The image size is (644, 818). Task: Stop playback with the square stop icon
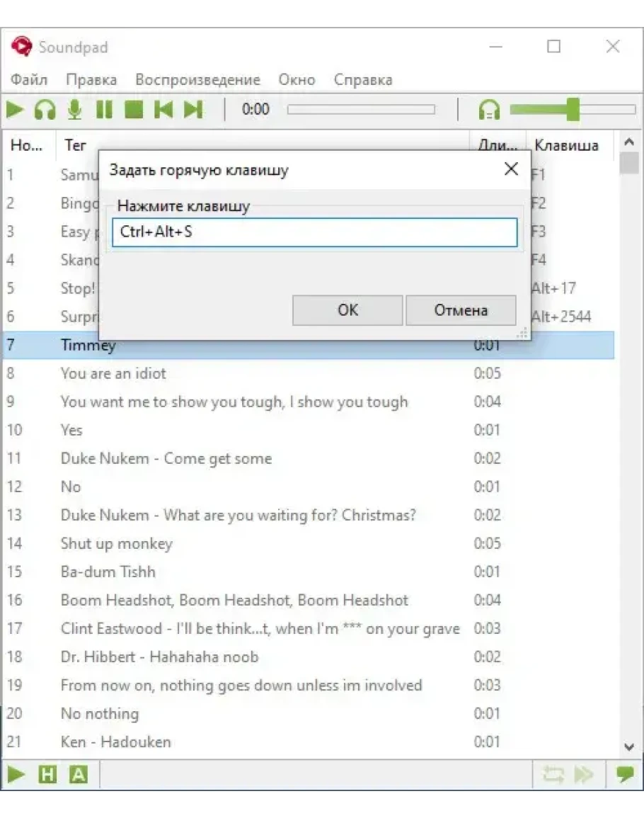tap(134, 110)
